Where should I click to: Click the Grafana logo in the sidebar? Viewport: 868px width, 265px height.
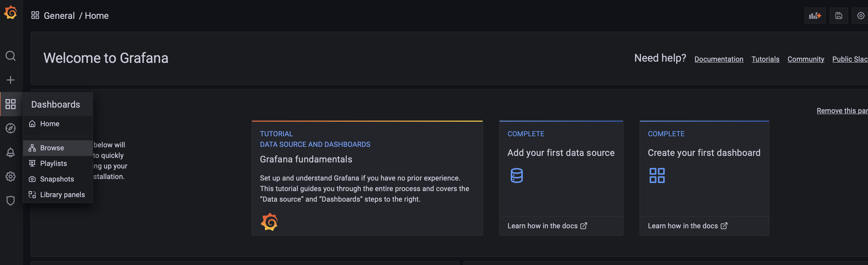click(11, 13)
